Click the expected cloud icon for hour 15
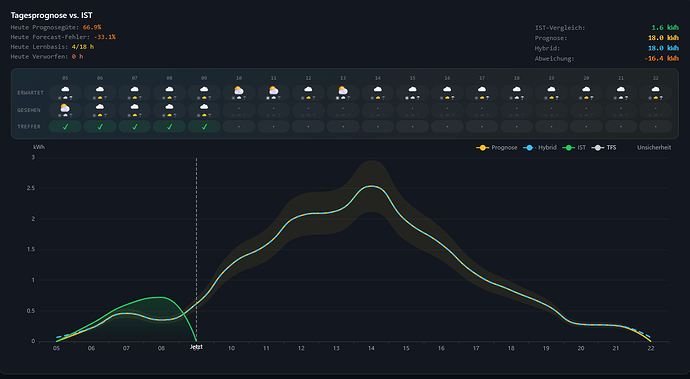The width and height of the screenshot is (690, 379). [412, 89]
